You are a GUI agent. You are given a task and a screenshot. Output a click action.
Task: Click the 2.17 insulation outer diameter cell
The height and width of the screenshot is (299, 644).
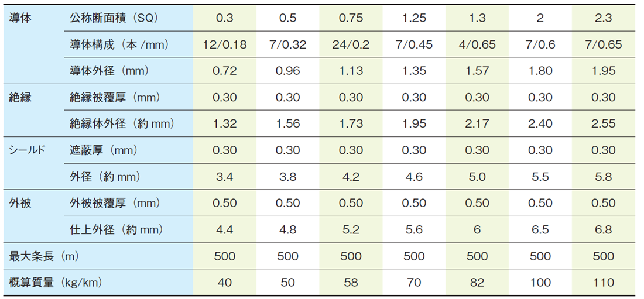point(477,124)
